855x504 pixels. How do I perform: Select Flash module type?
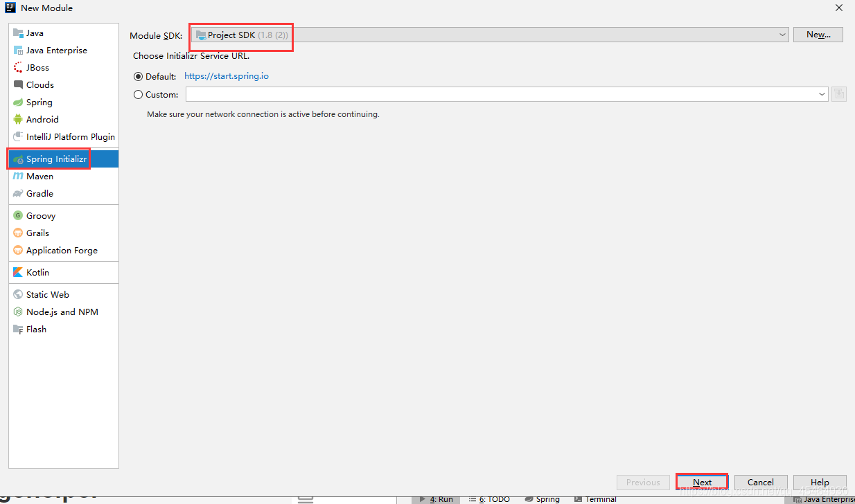pos(64,330)
